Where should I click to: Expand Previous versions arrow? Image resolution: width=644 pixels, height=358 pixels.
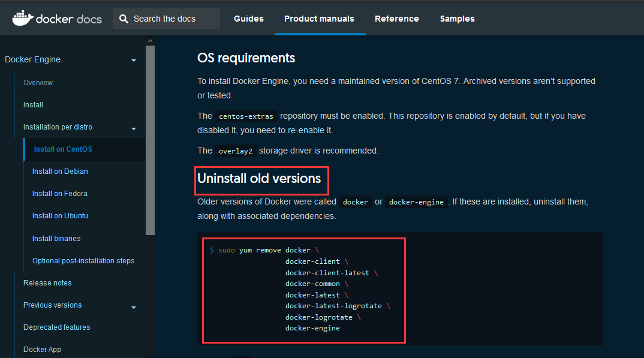[x=134, y=307]
